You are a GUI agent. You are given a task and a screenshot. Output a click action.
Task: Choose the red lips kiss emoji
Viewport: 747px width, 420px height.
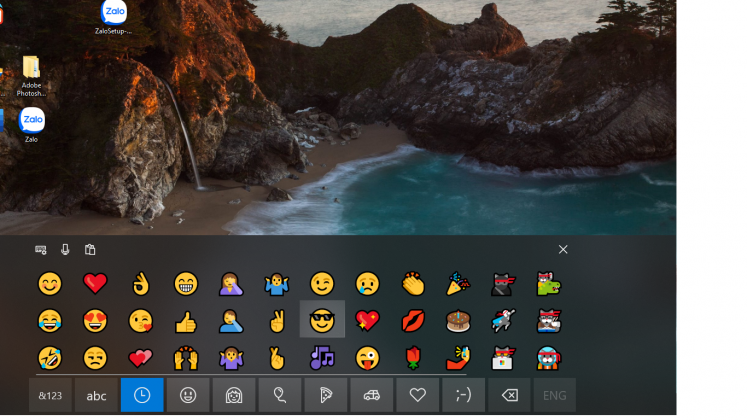[x=413, y=321]
